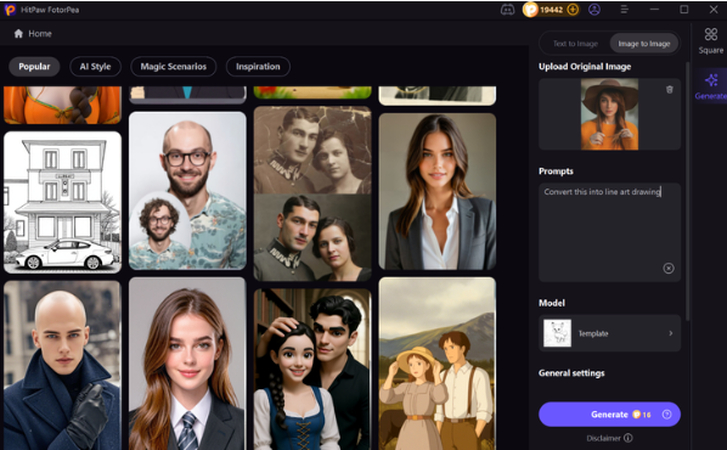Click the HitPaw FotorPea logo
This screenshot has height=450, width=727.
(10, 10)
